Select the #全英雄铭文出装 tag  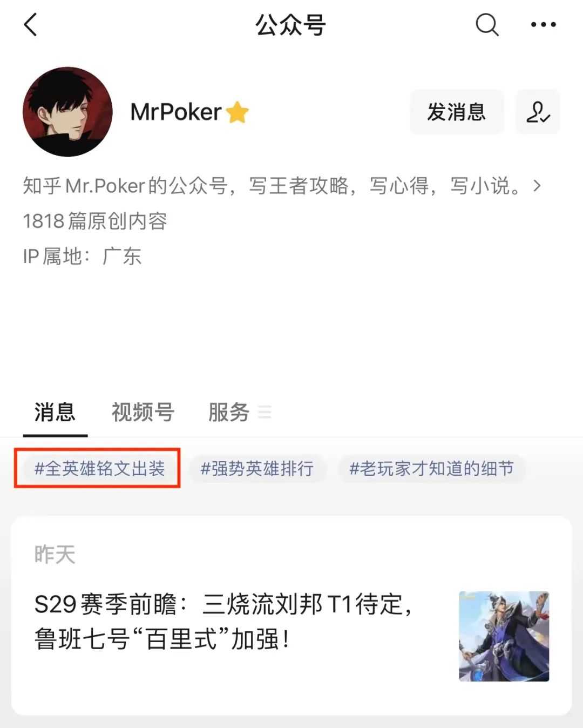(x=99, y=468)
